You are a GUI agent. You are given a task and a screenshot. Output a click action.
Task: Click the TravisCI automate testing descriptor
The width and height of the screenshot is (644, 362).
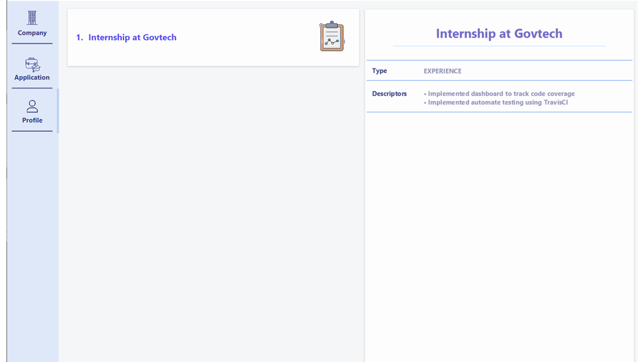496,103
